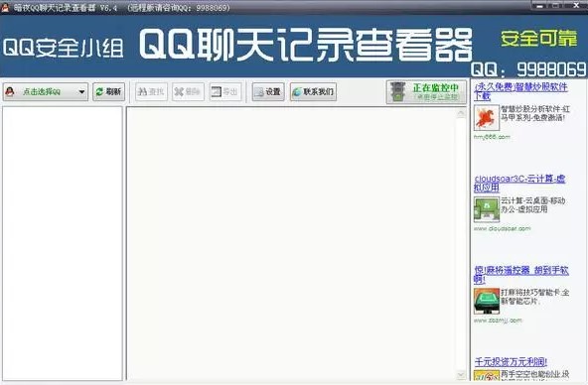The height and width of the screenshot is (385, 588).
Task: Close the QQ聊天记录查看器 window
Action: point(576,5)
